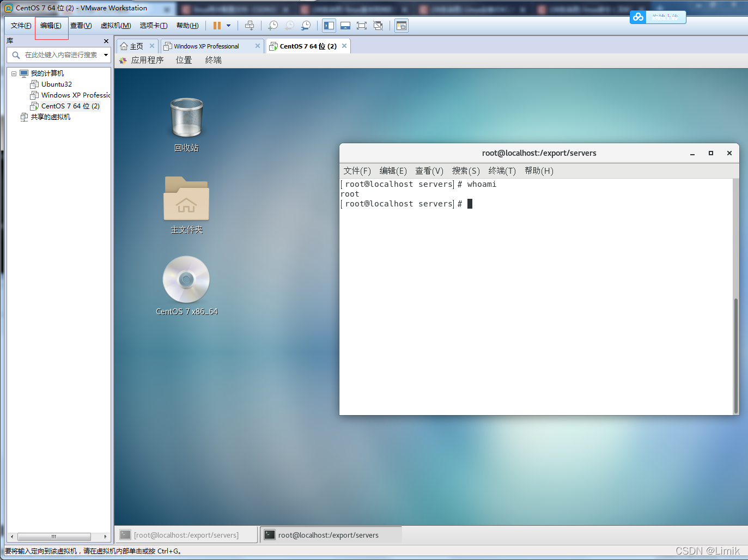This screenshot has height=560, width=748.
Task: Open the 选项卡(T) menu
Action: [x=153, y=26]
